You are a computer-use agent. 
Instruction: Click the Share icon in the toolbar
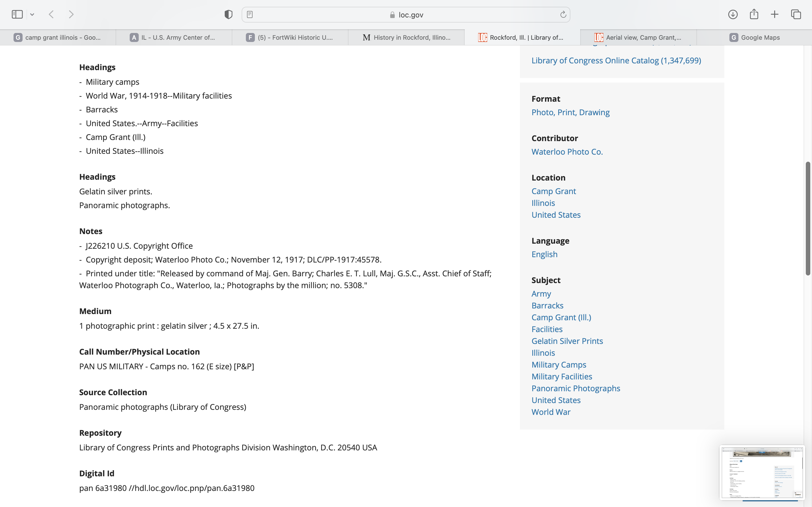(x=754, y=14)
